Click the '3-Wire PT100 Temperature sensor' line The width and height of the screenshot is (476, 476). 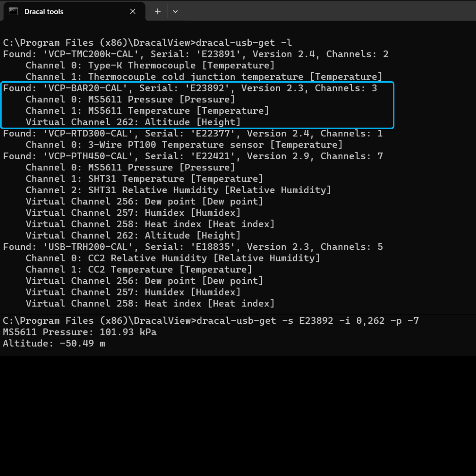tap(184, 145)
